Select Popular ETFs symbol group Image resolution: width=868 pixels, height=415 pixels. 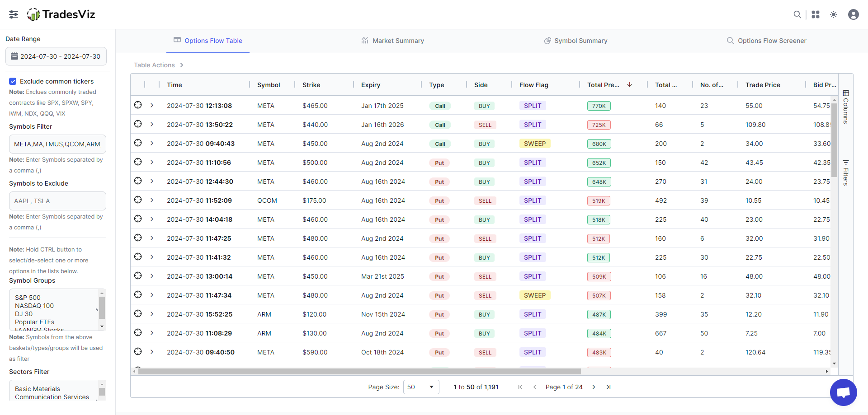[x=34, y=322]
